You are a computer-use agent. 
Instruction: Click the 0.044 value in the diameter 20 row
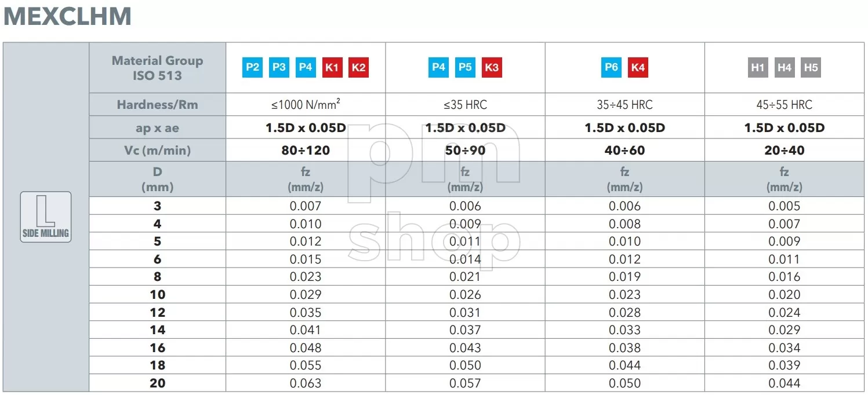(x=784, y=383)
